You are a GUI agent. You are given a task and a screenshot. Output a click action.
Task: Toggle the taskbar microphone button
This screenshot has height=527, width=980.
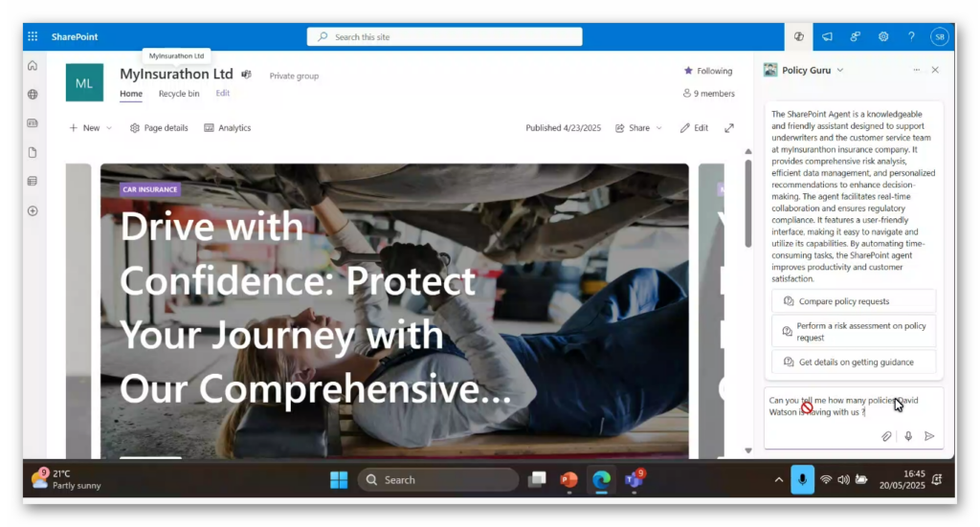pos(802,479)
